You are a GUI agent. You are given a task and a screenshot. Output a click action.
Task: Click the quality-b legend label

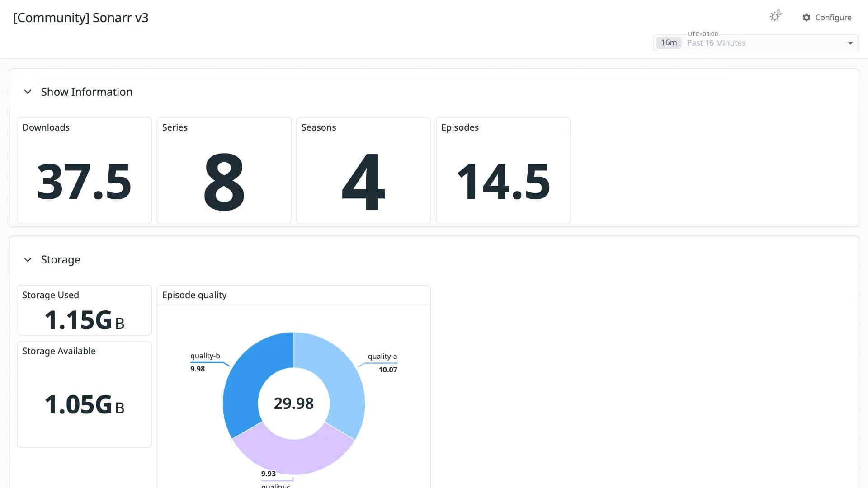click(205, 356)
